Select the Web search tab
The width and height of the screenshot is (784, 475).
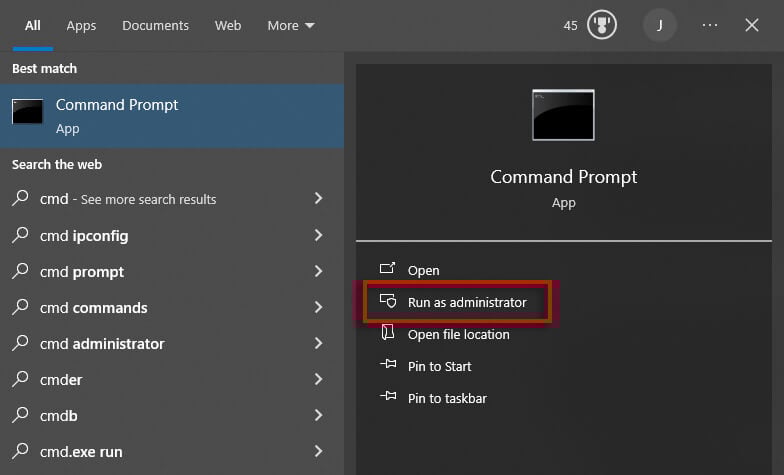point(228,25)
